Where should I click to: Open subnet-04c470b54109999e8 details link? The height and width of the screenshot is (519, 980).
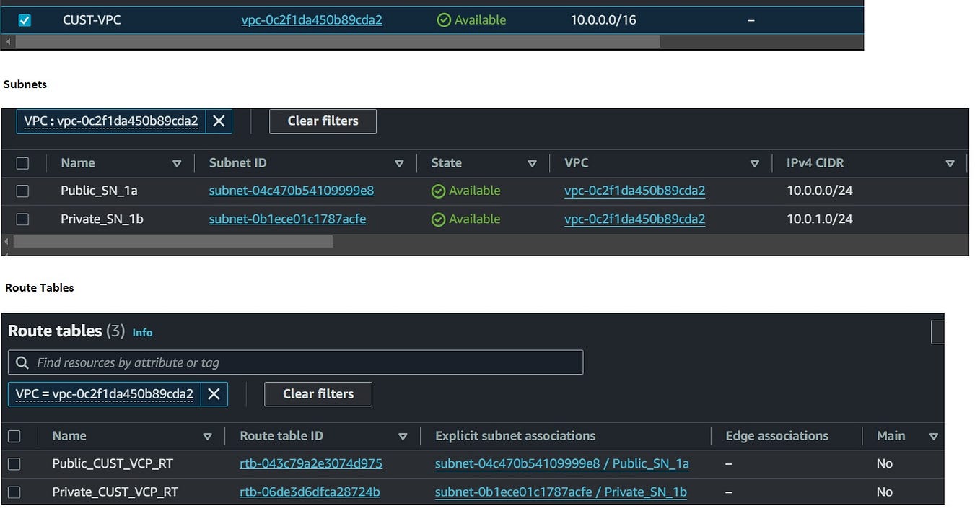click(291, 191)
